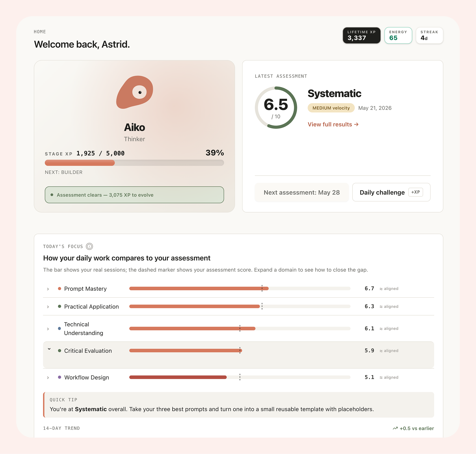
Task: Click the Assessment clears XP to evolve banner
Action: [134, 195]
